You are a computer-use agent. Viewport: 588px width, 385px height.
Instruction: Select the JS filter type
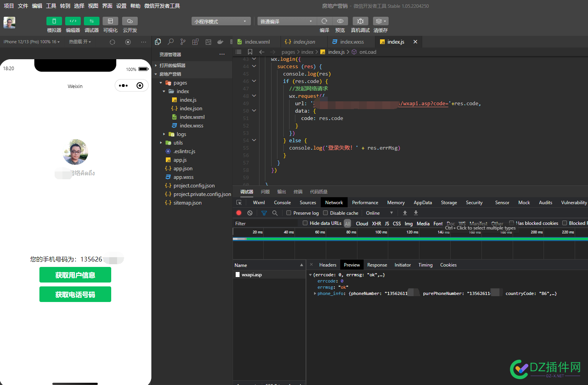pyautogui.click(x=387, y=223)
